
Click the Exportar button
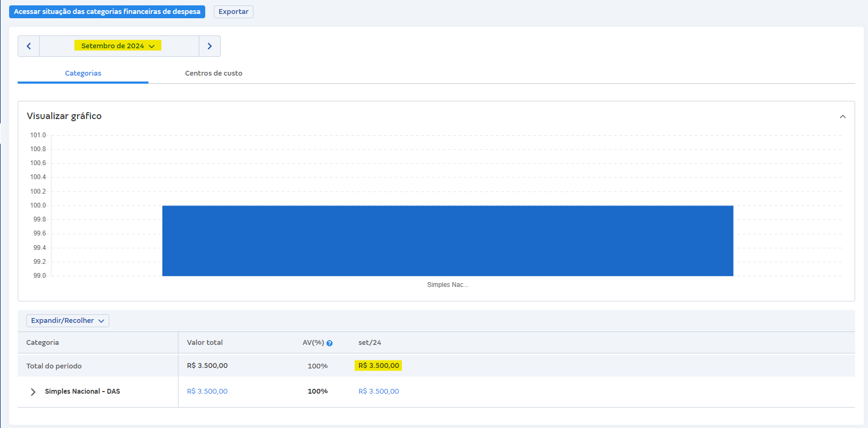coord(233,12)
